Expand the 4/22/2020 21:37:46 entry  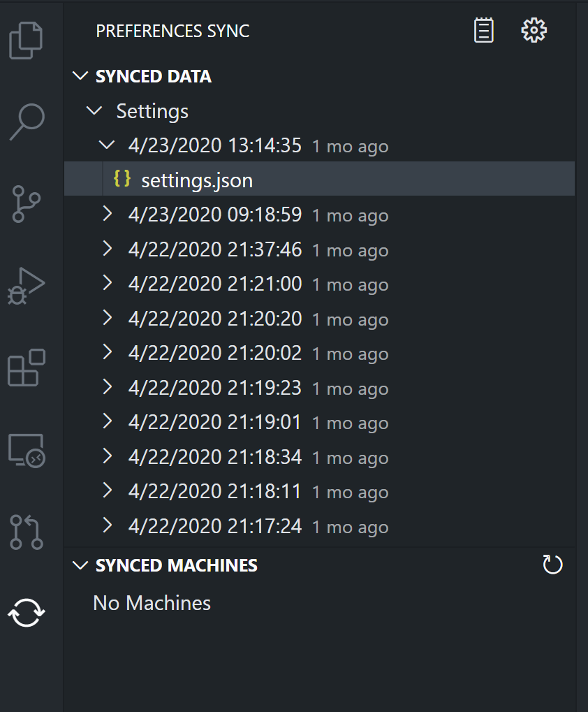(107, 249)
